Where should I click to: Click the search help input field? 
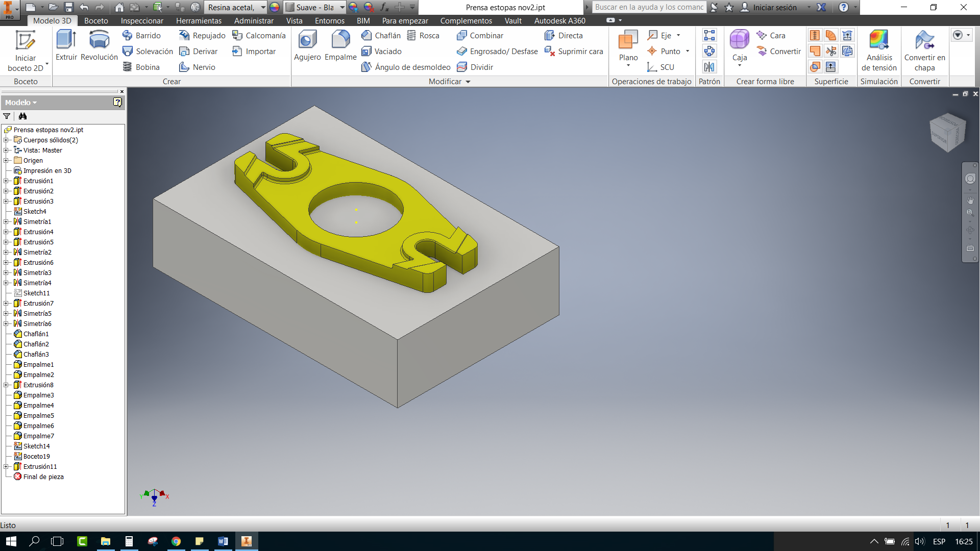click(x=649, y=8)
